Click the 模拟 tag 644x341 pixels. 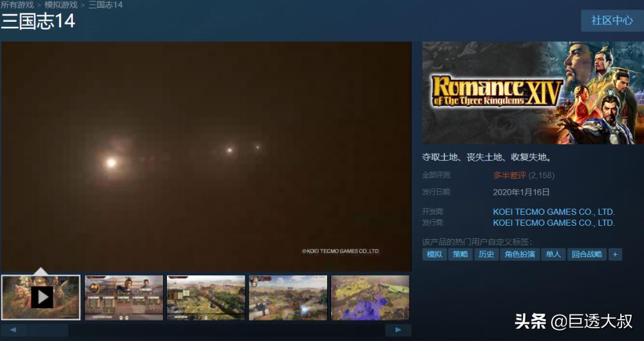click(x=435, y=254)
